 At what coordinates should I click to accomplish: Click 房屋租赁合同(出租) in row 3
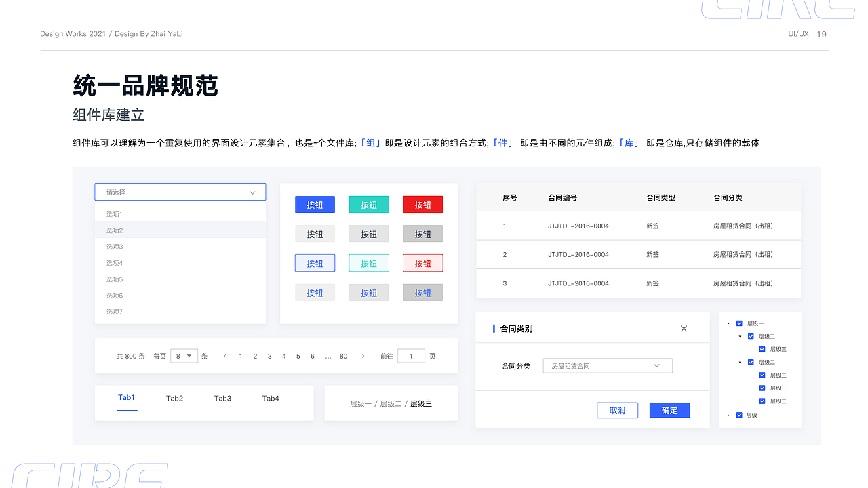743,283
